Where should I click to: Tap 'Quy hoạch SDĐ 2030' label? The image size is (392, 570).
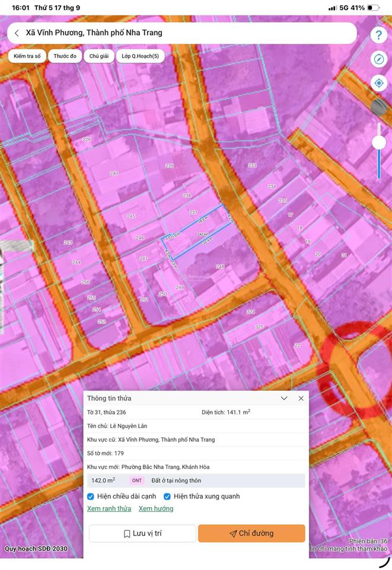[x=36, y=549]
